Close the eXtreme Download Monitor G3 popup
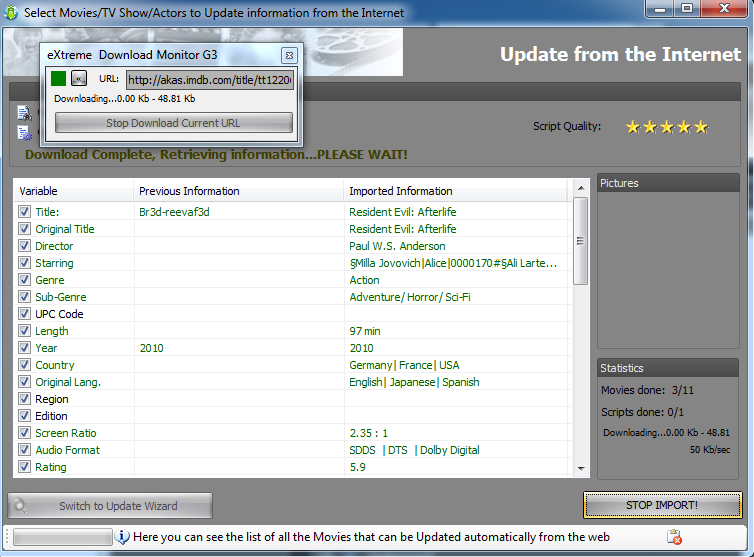754x557 pixels. [289, 55]
